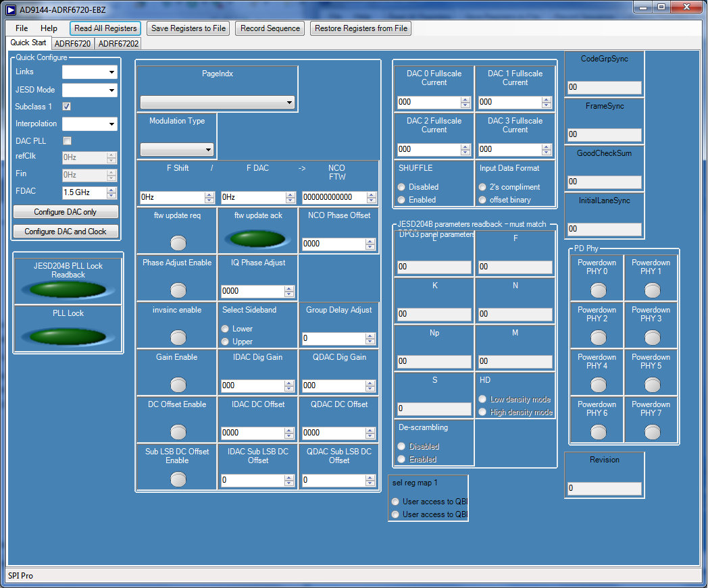Click the NCO Phase Offset field
Viewport: 708px width, 588px height.
(334, 244)
